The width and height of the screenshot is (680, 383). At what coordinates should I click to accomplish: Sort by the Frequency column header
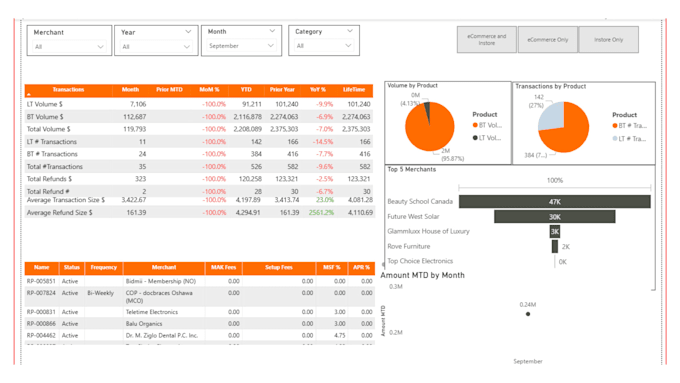coord(104,268)
